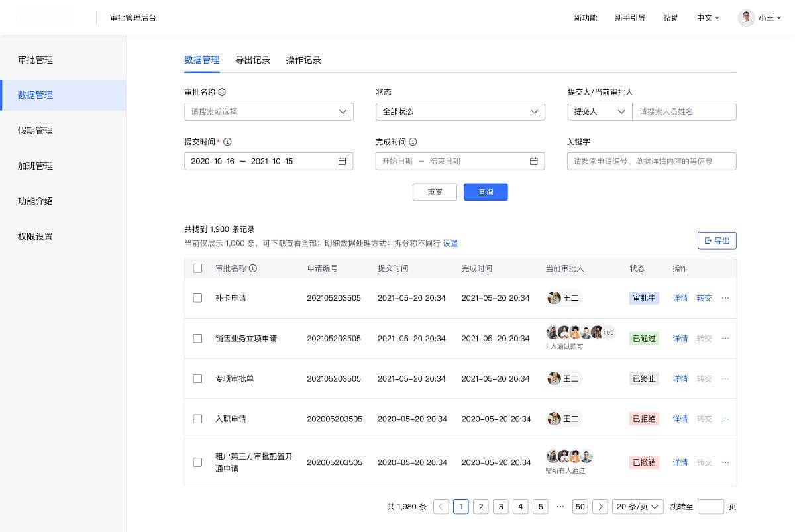Go to page 50

coord(580,507)
